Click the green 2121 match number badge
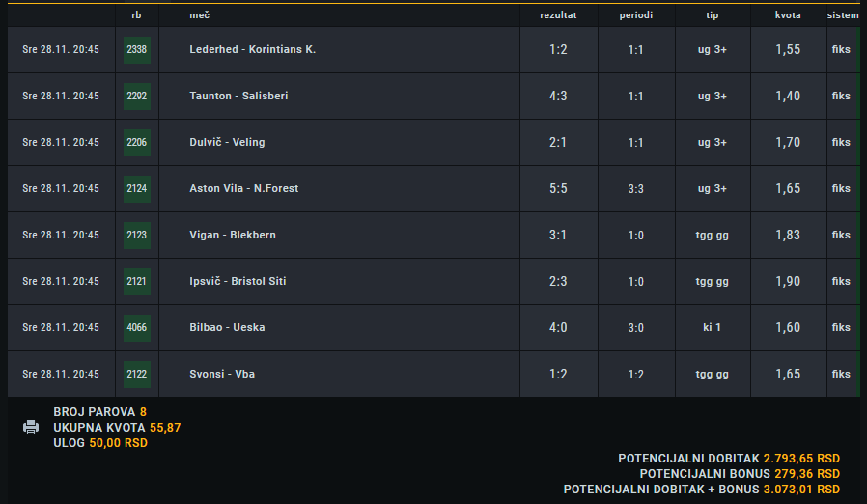 pos(136,281)
